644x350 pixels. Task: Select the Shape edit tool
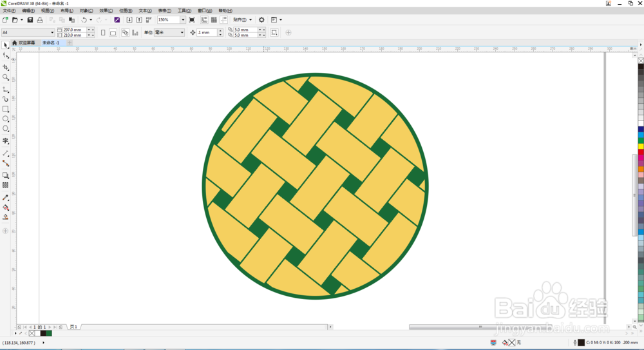click(5, 55)
